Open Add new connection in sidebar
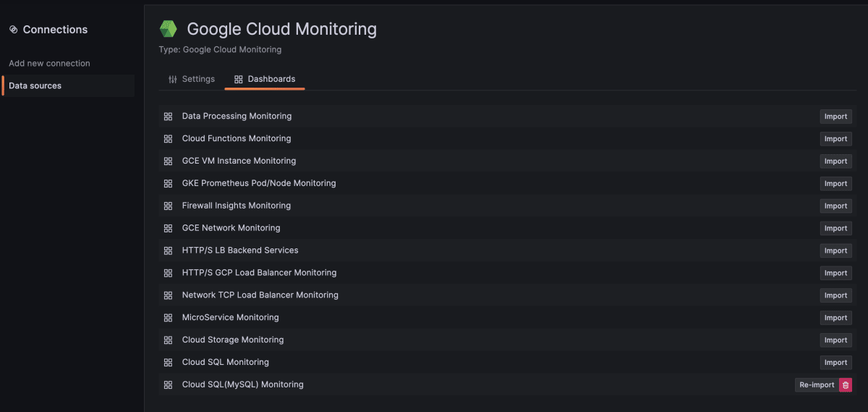 click(x=49, y=63)
